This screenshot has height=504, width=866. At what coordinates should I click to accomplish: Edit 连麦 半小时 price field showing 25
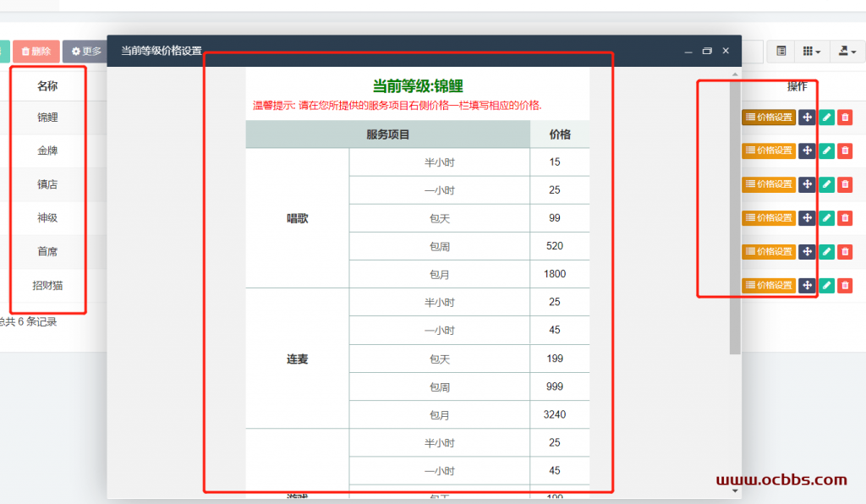pyautogui.click(x=560, y=302)
